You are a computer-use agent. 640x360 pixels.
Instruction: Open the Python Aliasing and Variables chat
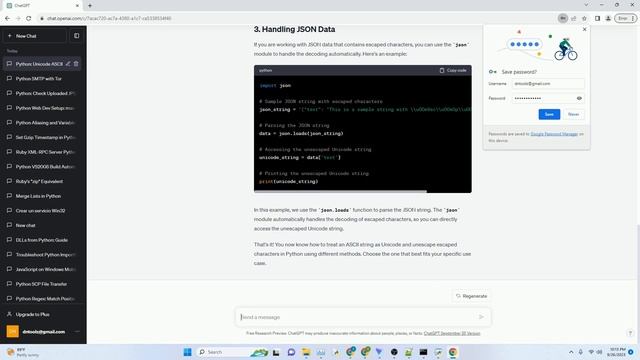tap(42, 122)
